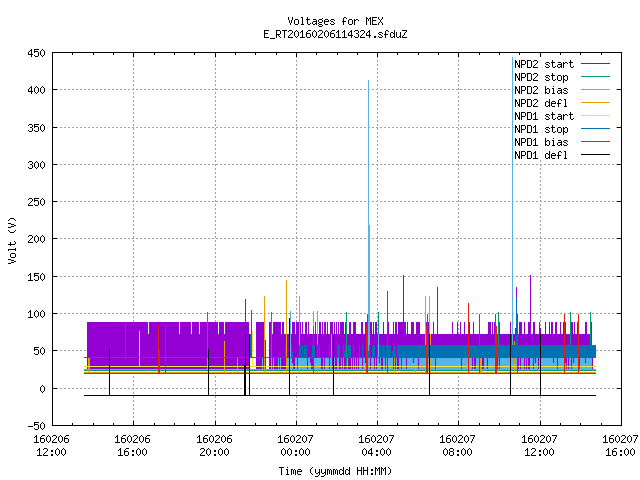Click the green NPD2 stop legend line
This screenshot has width=640, height=480.
[595, 77]
